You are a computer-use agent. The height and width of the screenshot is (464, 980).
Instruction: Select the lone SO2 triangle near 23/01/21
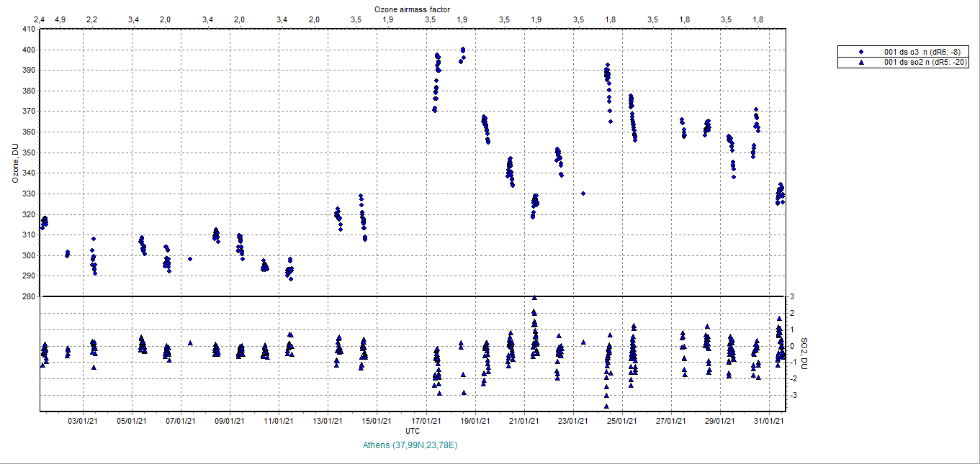(x=583, y=342)
